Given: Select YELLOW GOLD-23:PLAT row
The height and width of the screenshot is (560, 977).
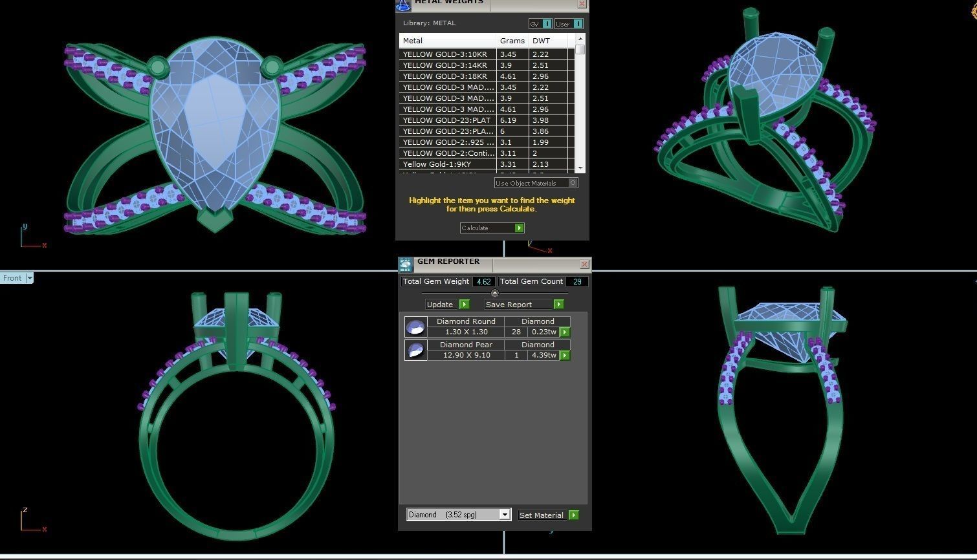Looking at the screenshot, I should pyautogui.click(x=487, y=120).
